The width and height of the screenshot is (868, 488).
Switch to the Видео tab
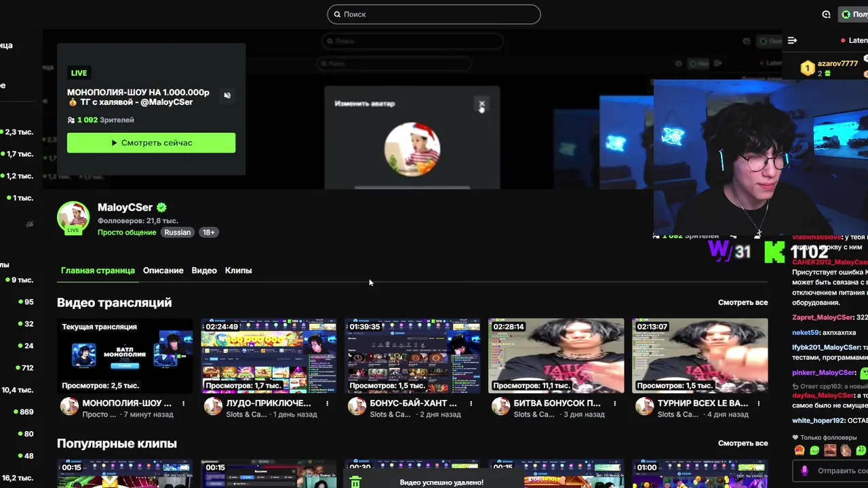coord(204,270)
